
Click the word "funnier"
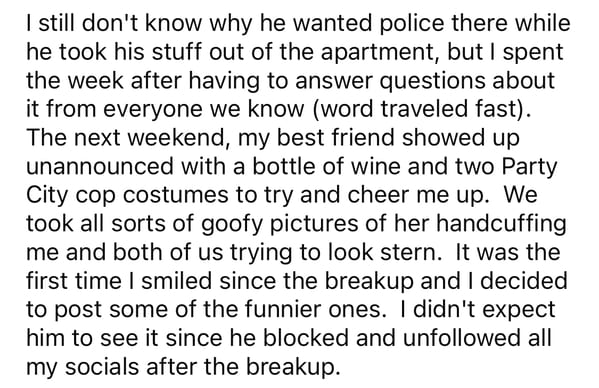[x=283, y=310]
